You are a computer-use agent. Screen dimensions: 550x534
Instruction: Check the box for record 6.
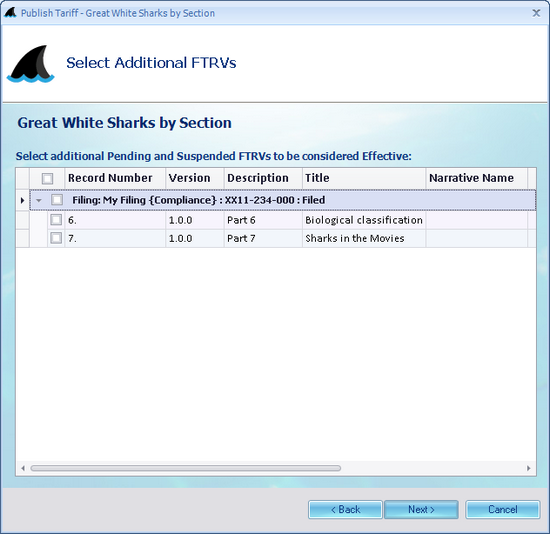point(56,220)
